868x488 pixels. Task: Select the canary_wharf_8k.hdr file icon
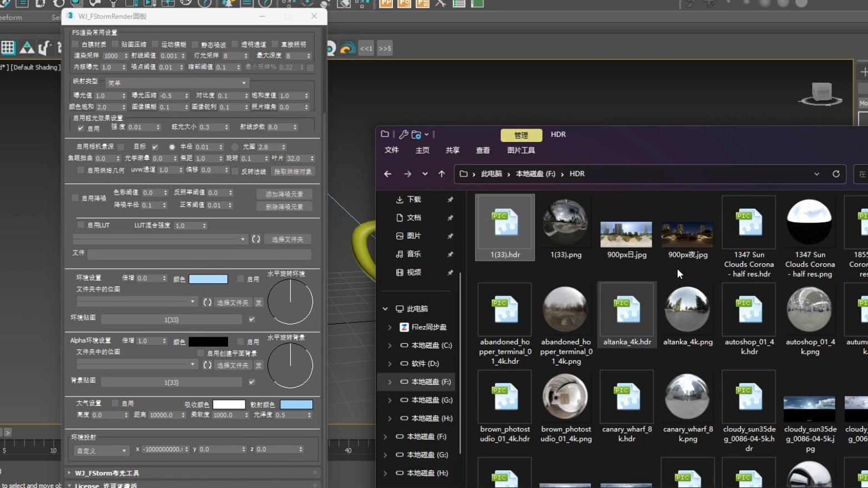click(627, 397)
